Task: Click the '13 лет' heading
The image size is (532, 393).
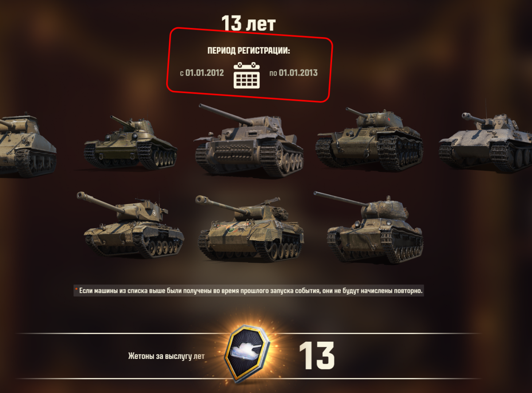Action: 248,23
